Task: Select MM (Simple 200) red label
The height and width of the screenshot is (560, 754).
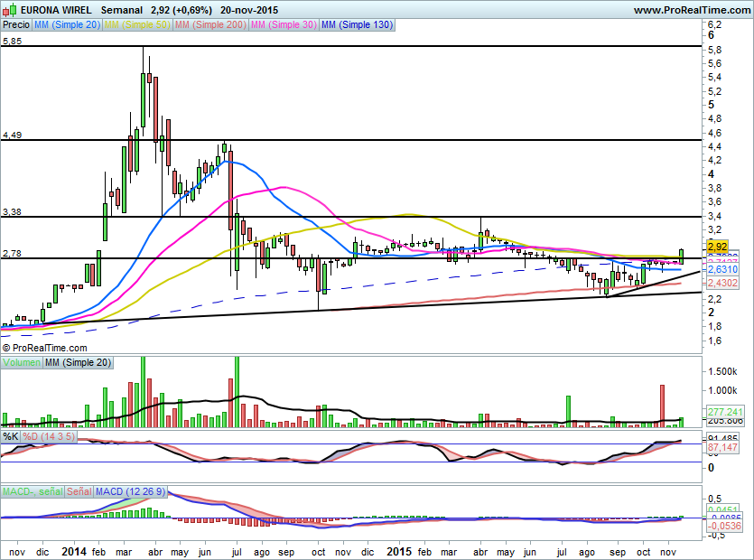Action: pyautogui.click(x=210, y=24)
